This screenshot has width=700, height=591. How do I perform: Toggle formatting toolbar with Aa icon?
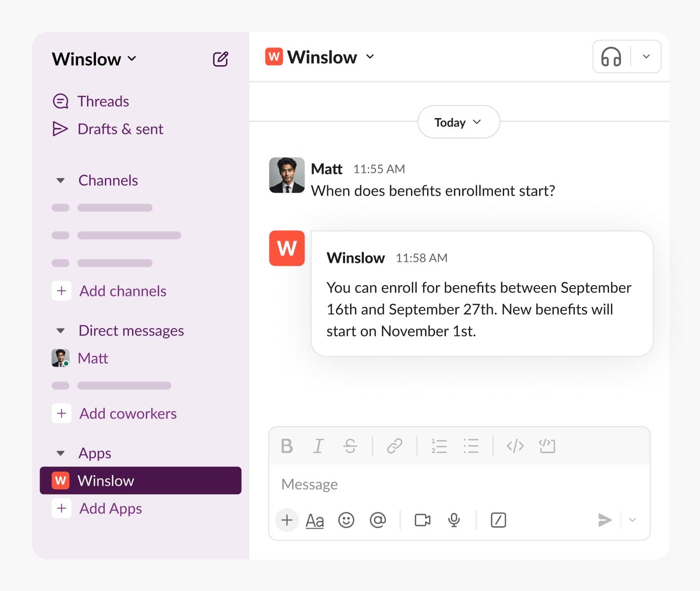pyautogui.click(x=315, y=520)
